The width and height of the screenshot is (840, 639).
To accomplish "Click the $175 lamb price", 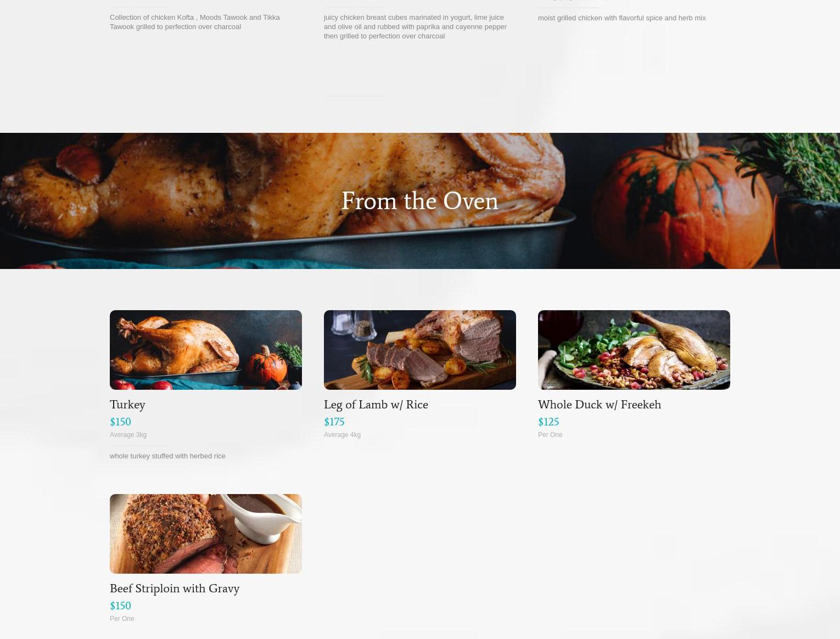I will click(x=334, y=422).
